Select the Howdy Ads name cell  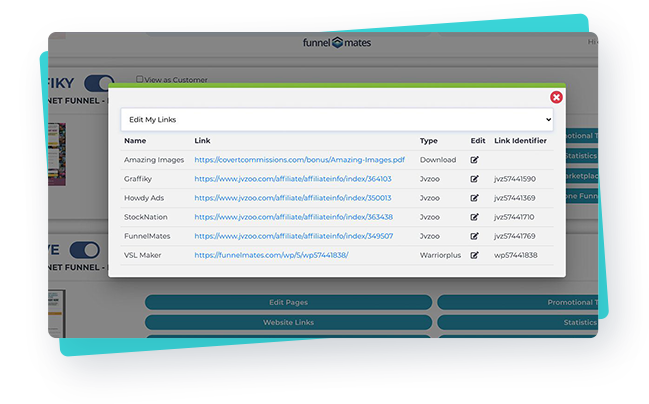click(x=144, y=198)
